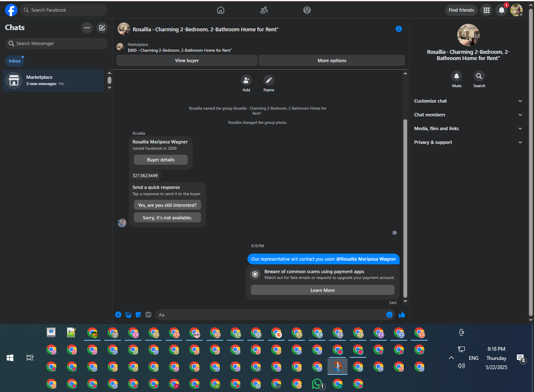Screen dimensions: 534x392
Task: Open the notifications bell in the top bar
Action: coord(501,10)
